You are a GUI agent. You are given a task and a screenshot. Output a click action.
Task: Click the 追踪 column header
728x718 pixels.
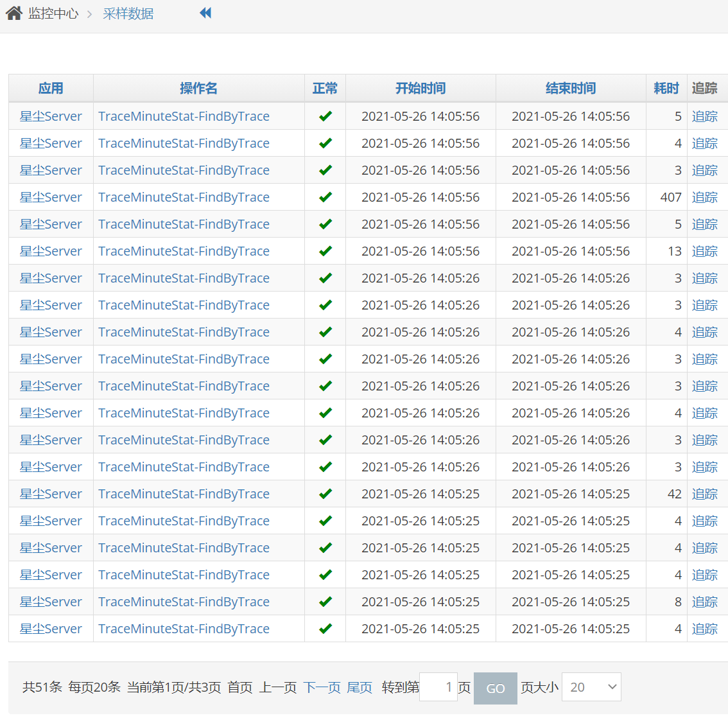[704, 88]
